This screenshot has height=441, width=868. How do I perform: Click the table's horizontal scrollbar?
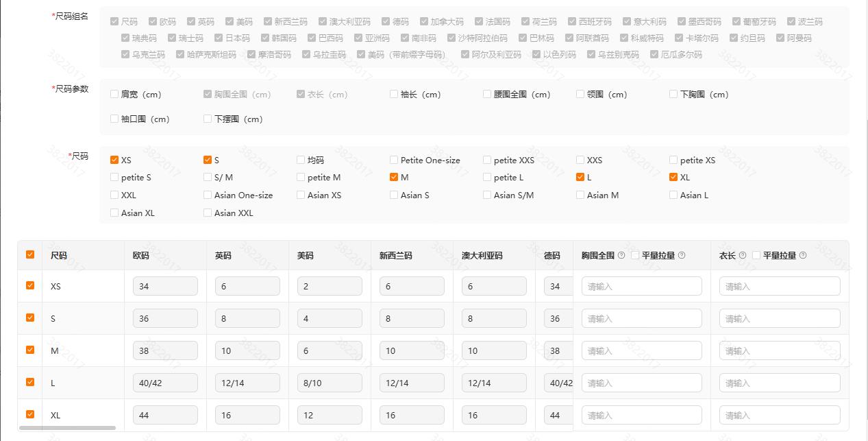67,428
